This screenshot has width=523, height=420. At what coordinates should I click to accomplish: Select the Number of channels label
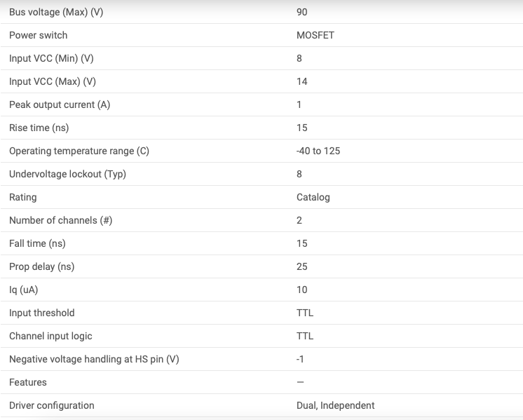[60, 220]
